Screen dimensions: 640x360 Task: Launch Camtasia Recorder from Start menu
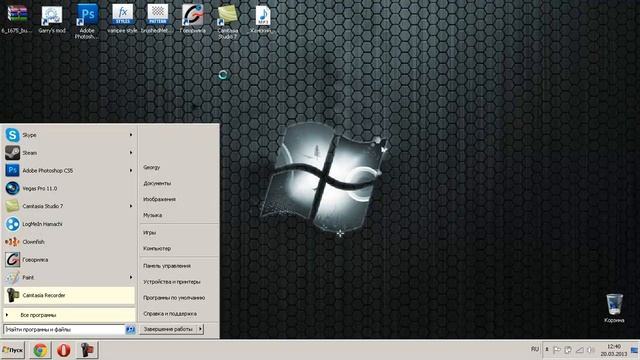click(x=69, y=295)
